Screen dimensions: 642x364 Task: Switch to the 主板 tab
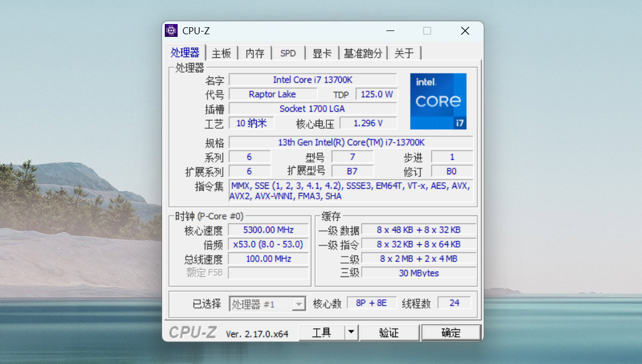pos(221,53)
